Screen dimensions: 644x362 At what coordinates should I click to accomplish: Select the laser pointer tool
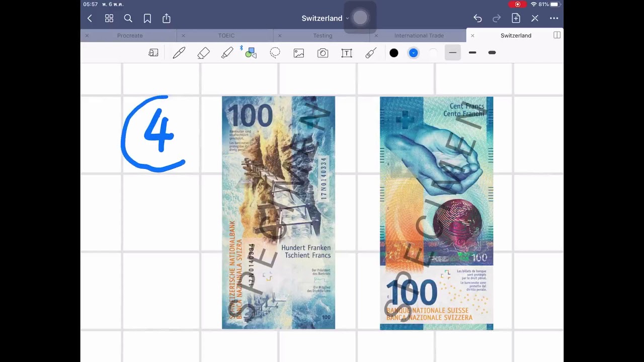click(371, 53)
